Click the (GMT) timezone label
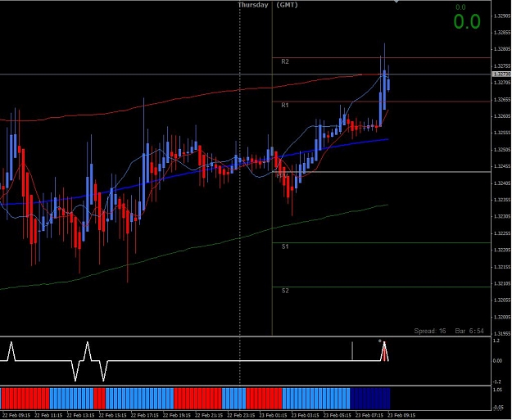 [x=287, y=5]
